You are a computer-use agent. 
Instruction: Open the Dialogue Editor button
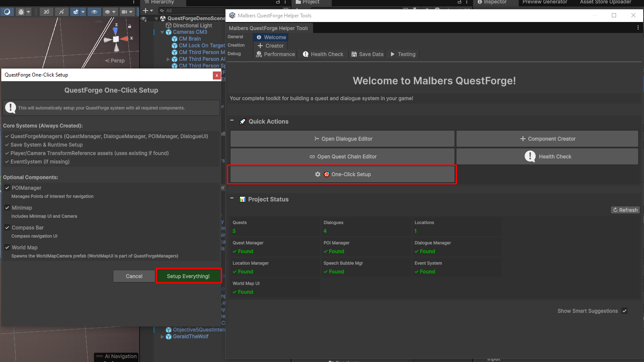click(x=342, y=139)
